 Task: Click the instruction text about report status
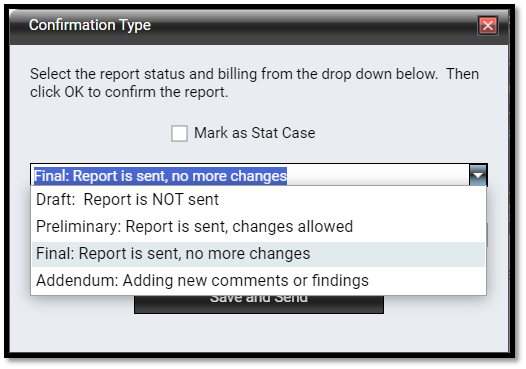click(254, 83)
